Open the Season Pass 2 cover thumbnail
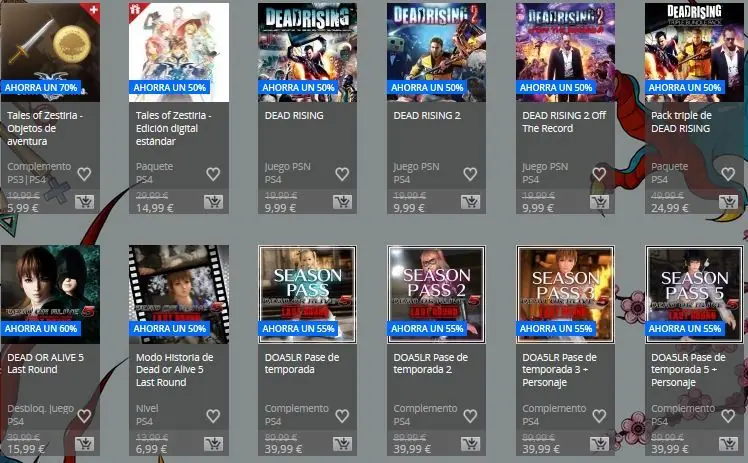Image resolution: width=748 pixels, height=463 pixels. click(436, 294)
